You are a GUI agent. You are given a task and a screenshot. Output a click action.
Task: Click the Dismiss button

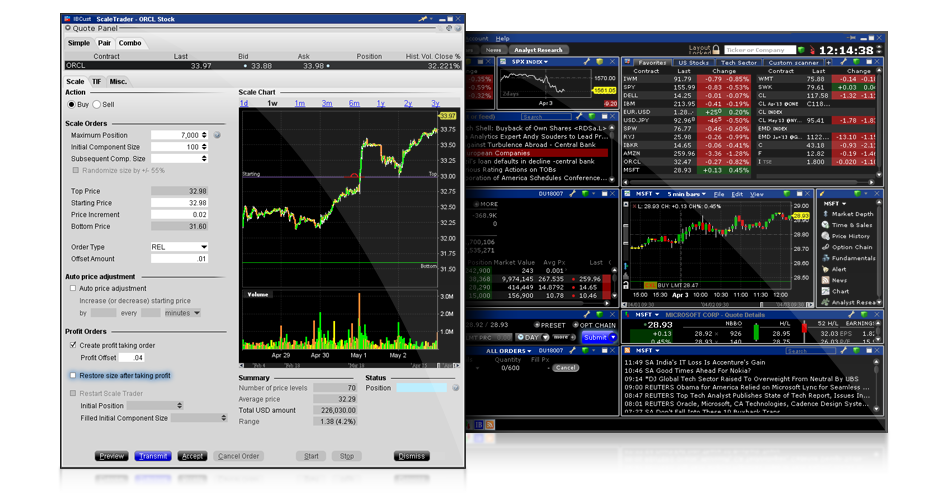(x=412, y=456)
